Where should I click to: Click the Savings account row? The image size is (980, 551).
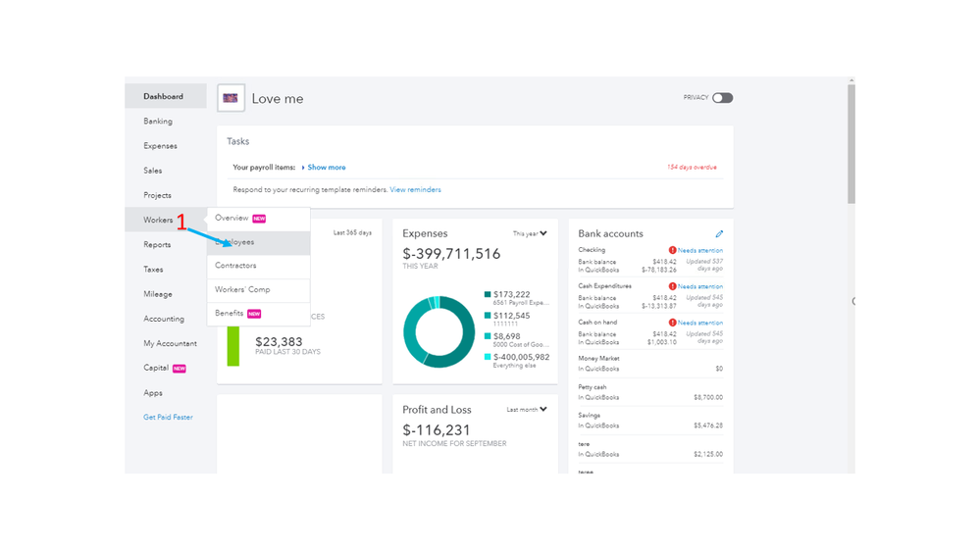650,421
